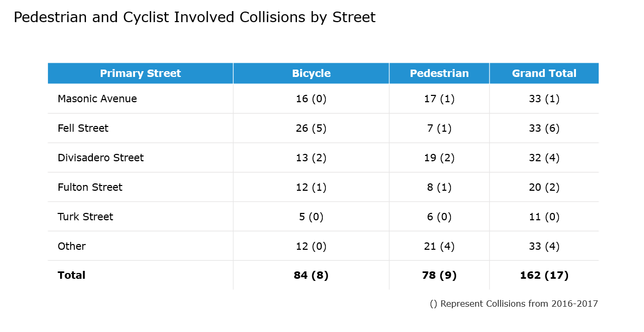Click the Pedestrian and Cyclist Collisions title
The image size is (644, 332).
(x=194, y=17)
